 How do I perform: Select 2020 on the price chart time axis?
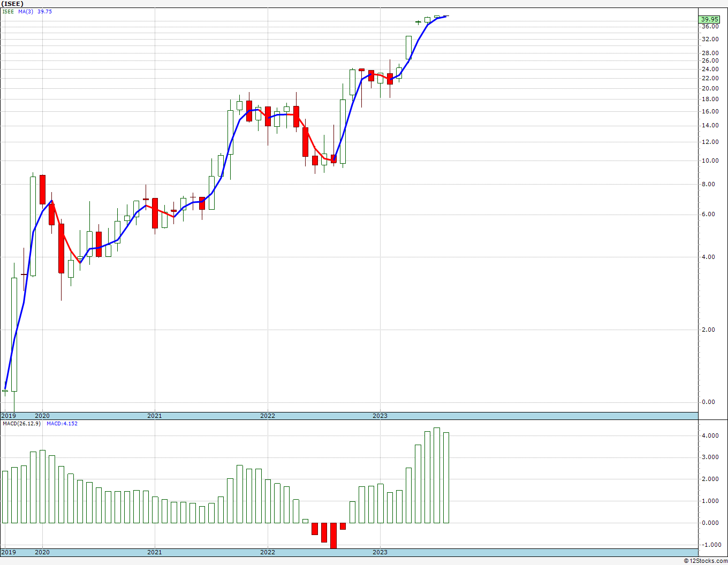42,416
